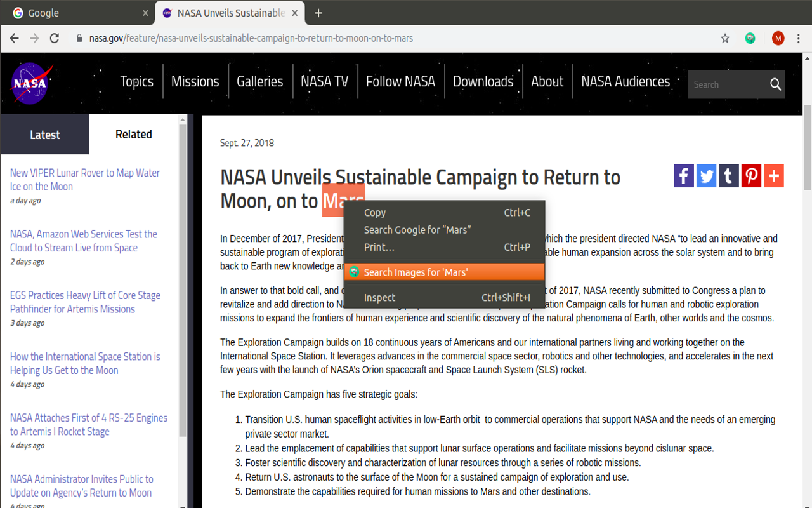Open International Space Station Moon article
This screenshot has width=812, height=508.
[85, 363]
